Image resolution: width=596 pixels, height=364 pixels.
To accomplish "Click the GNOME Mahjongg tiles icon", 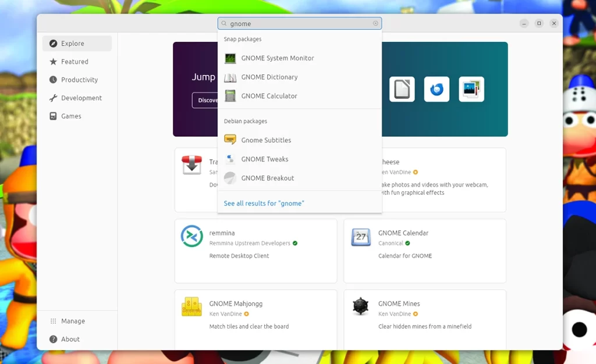I will tap(191, 306).
